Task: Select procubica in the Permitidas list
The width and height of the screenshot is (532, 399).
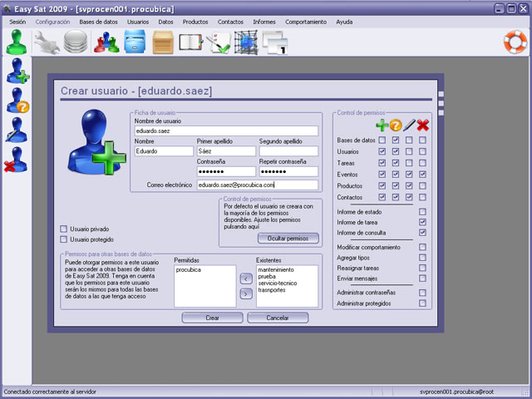Action: click(189, 270)
